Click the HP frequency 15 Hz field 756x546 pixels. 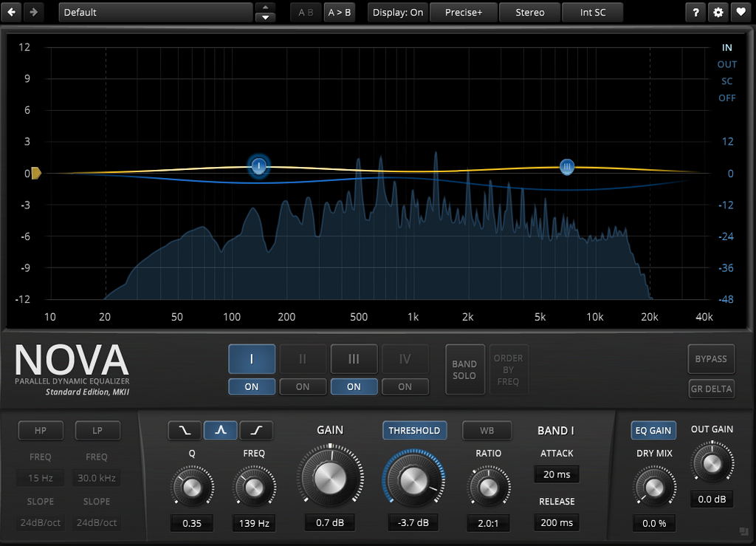point(41,478)
